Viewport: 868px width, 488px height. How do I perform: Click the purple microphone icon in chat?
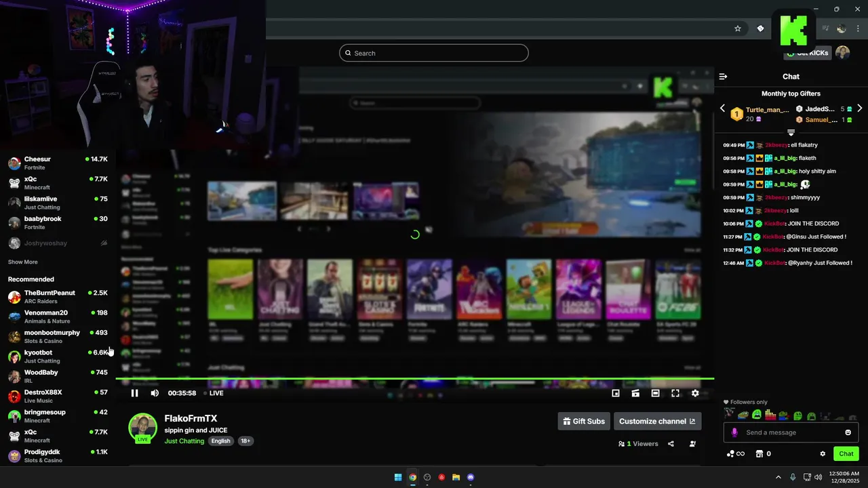pyautogui.click(x=734, y=432)
